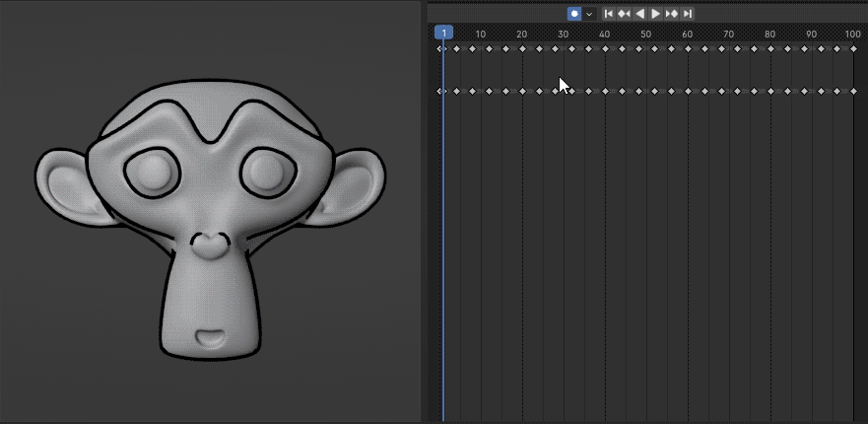
Task: Click frame number 40 on the timeline ruler
Action: 605,35
